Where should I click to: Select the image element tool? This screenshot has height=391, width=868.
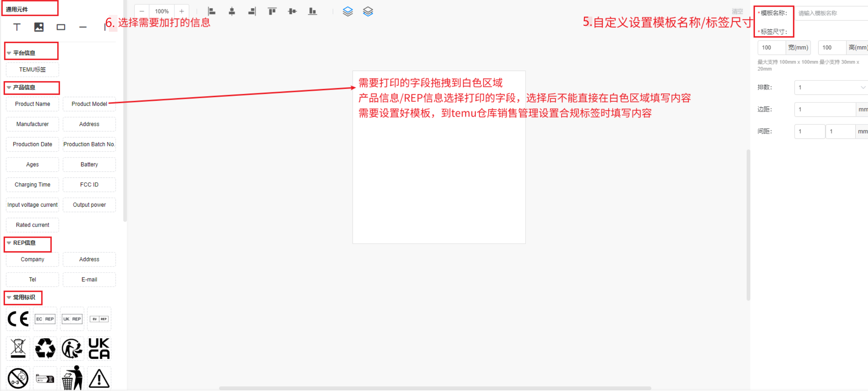click(x=39, y=27)
